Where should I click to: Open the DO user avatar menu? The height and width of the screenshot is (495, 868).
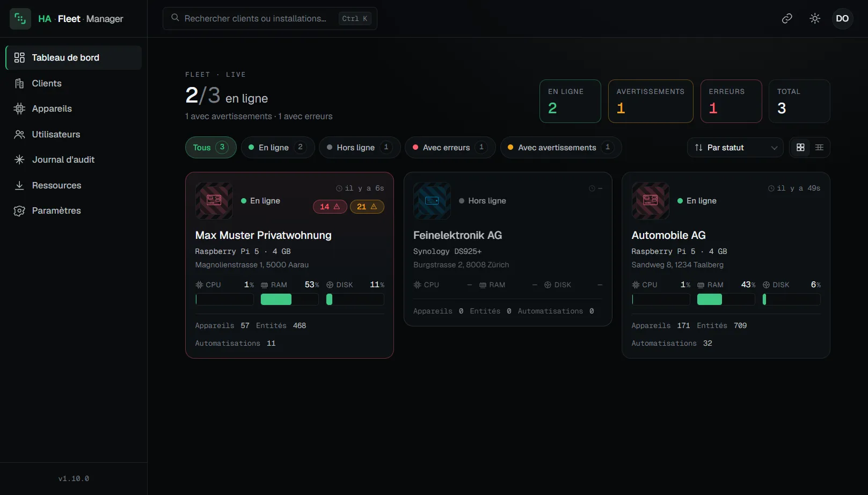pyautogui.click(x=842, y=19)
